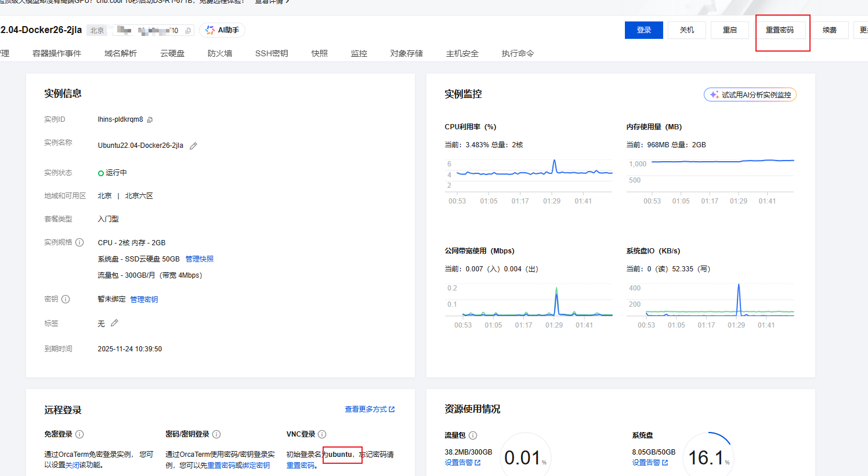Click the 入门型 package type

point(108,219)
